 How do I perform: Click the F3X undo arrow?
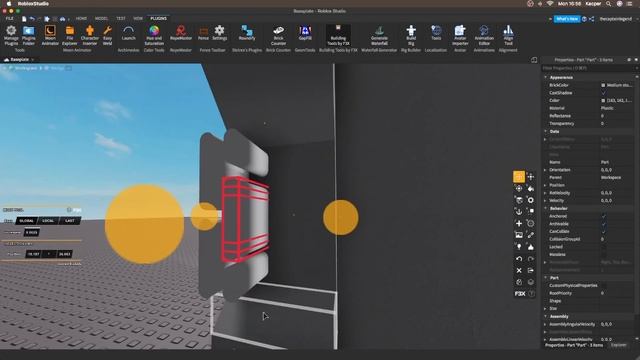[x=519, y=259]
